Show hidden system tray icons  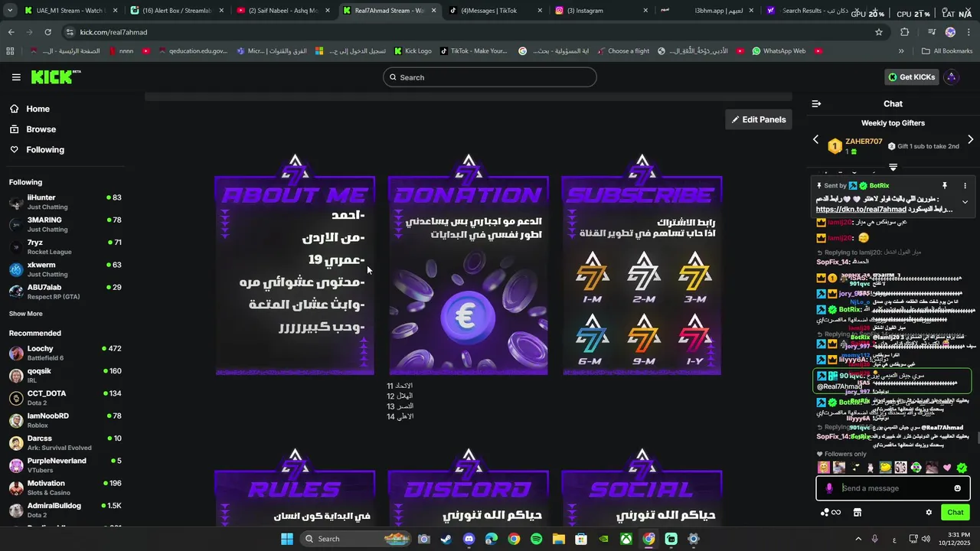click(857, 539)
